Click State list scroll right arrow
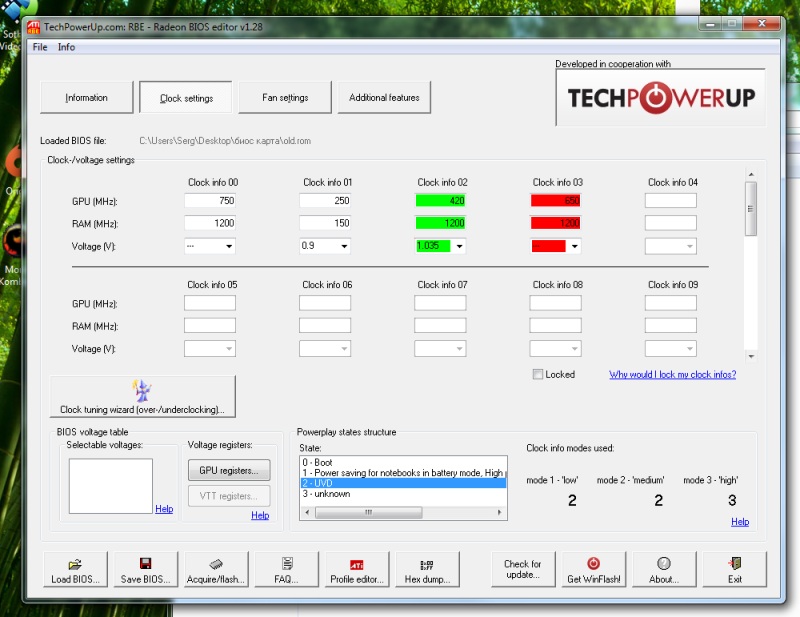 point(499,512)
